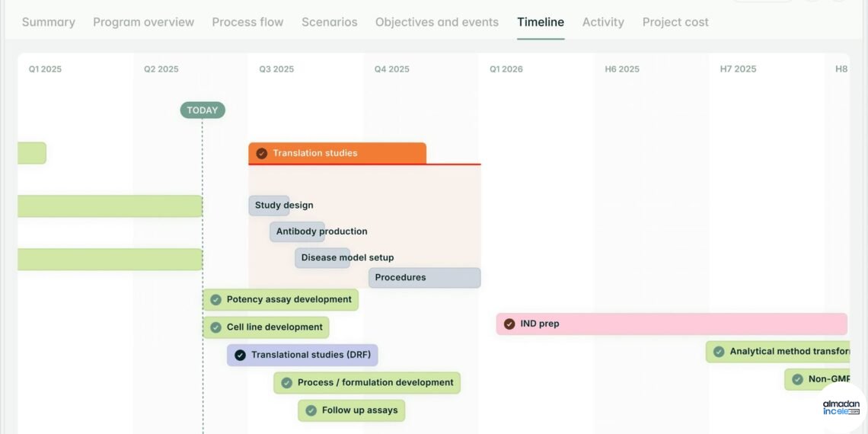Click the Process / formulation development check icon
This screenshot has width=868, height=434.
tap(287, 382)
